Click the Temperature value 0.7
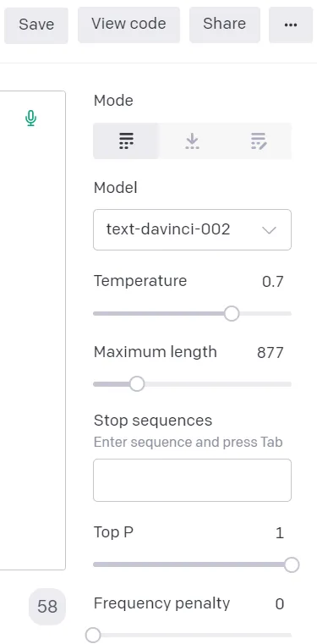The image size is (317, 644). point(273,282)
